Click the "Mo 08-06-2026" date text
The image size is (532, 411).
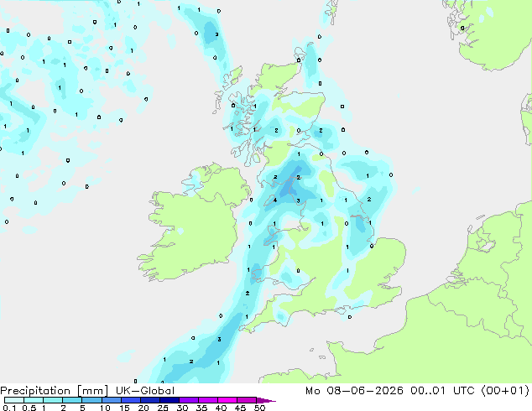pos(354,391)
